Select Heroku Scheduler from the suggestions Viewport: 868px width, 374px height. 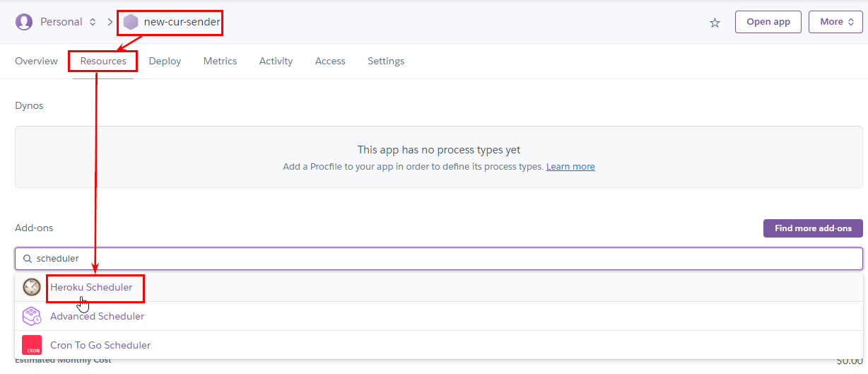click(91, 287)
